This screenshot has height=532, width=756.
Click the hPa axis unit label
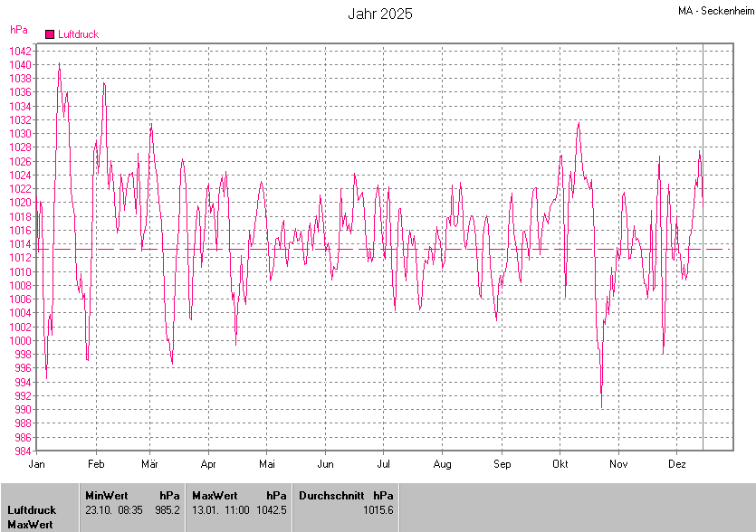pyautogui.click(x=18, y=30)
